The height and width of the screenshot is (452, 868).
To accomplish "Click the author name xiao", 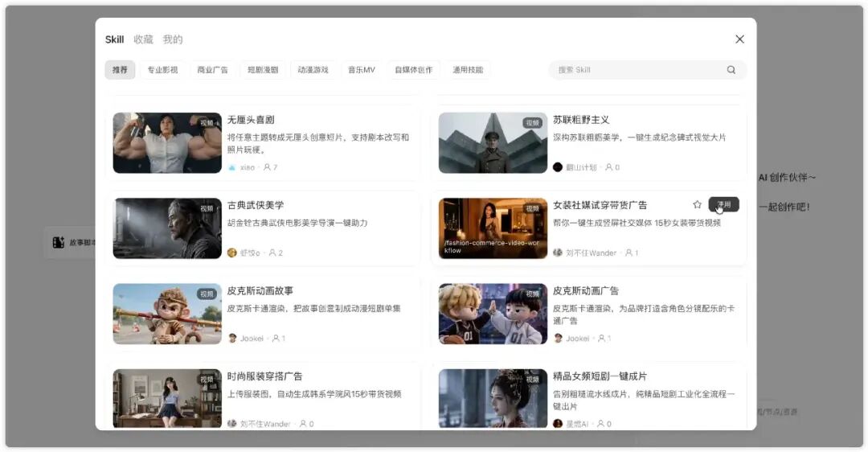I will [x=248, y=167].
